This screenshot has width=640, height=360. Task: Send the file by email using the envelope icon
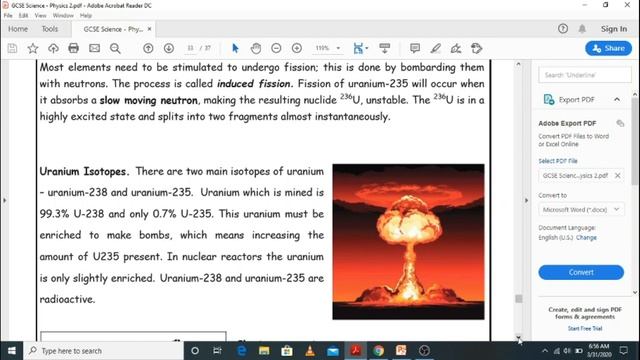pyautogui.click(x=94, y=48)
